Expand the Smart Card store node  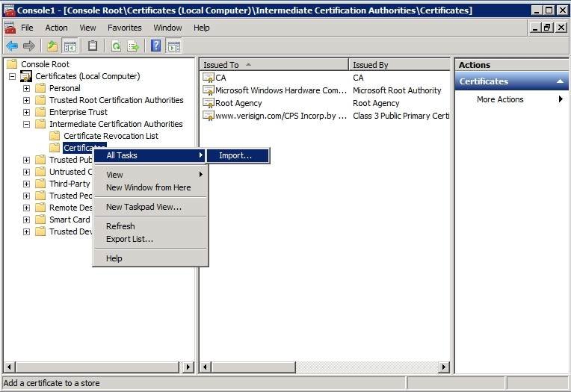click(26, 220)
